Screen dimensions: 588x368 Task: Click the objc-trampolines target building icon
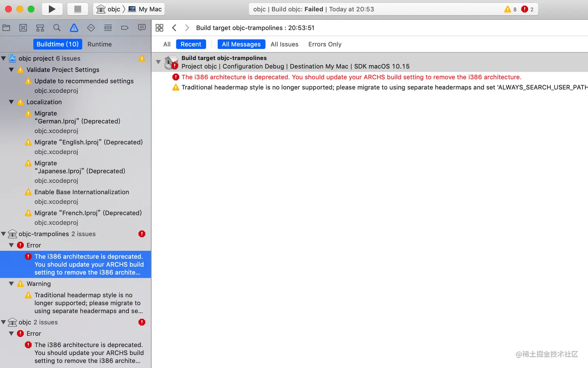[12, 234]
